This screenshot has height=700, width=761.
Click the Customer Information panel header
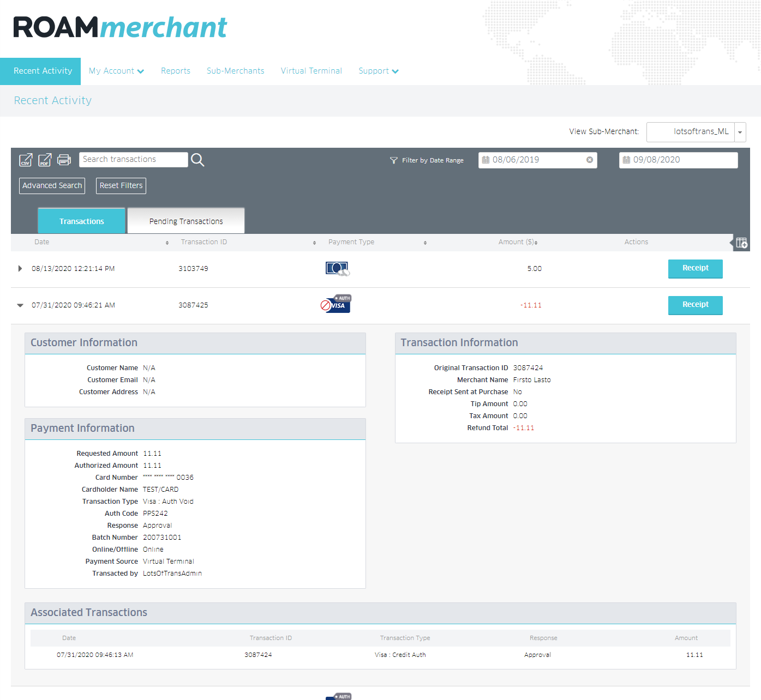click(x=195, y=343)
